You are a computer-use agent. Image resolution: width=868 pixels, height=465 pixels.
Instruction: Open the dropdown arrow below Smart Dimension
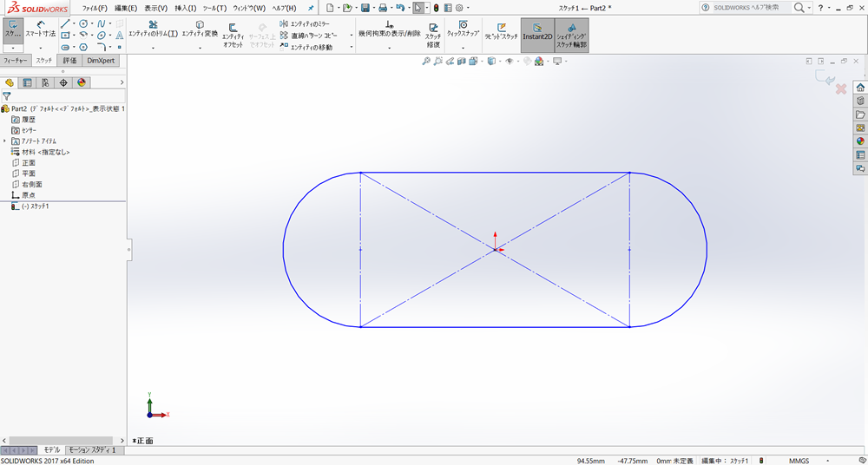coord(41,49)
